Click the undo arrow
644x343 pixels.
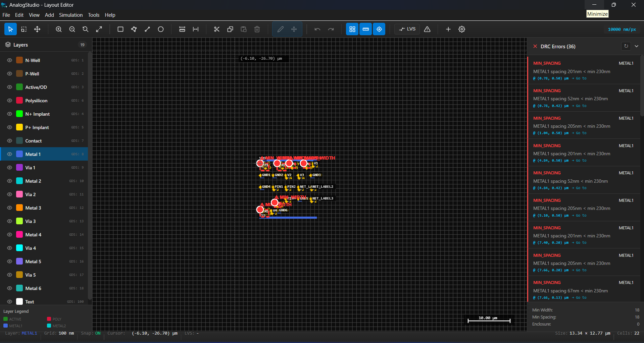tap(317, 29)
